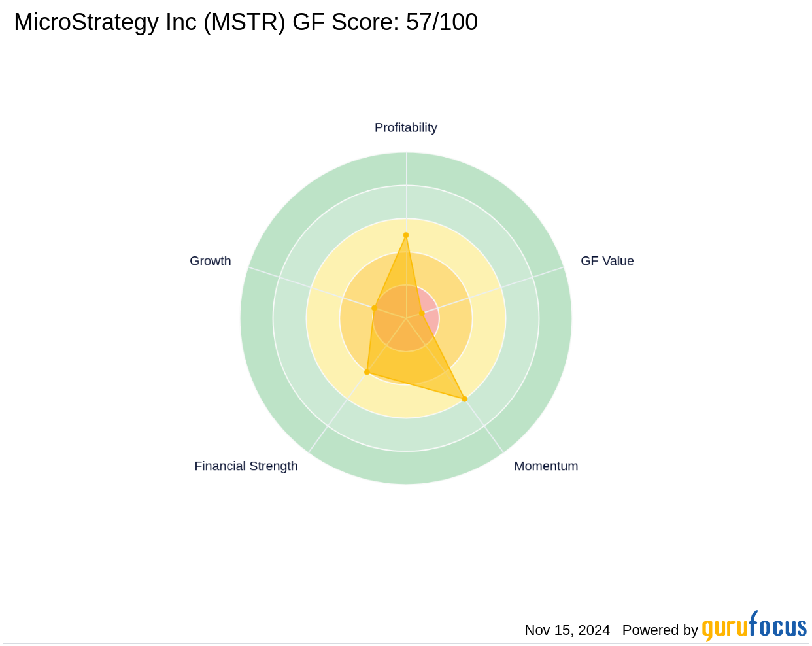Click the Financial Strength data point marker

[367, 372]
